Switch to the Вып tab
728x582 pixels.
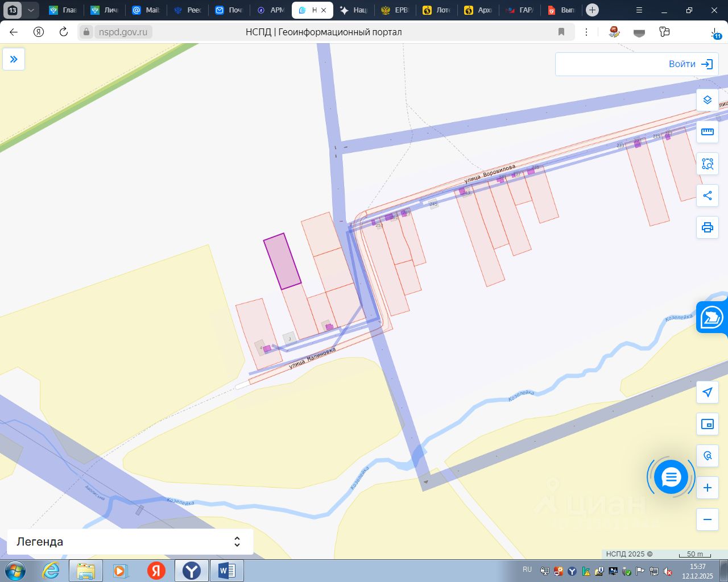[x=561, y=10]
